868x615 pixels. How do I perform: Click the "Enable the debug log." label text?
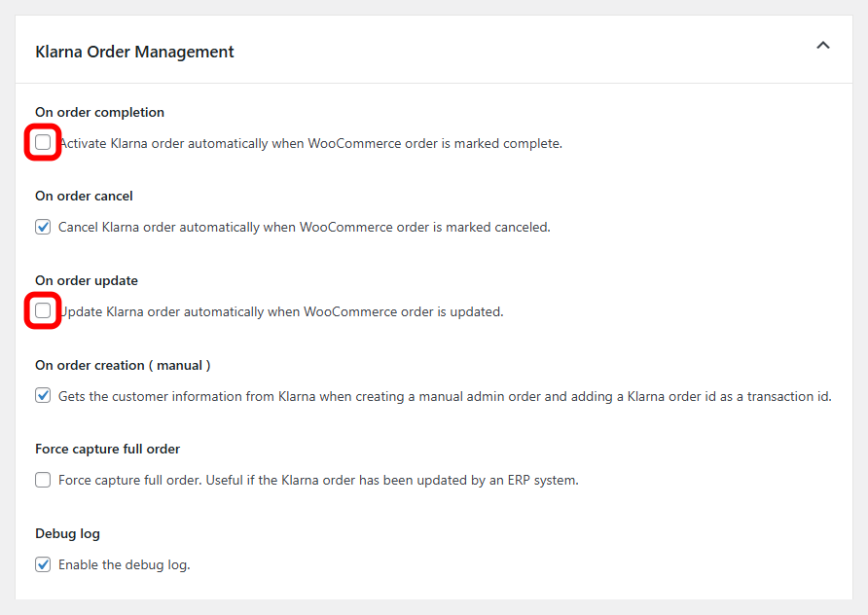tap(125, 564)
